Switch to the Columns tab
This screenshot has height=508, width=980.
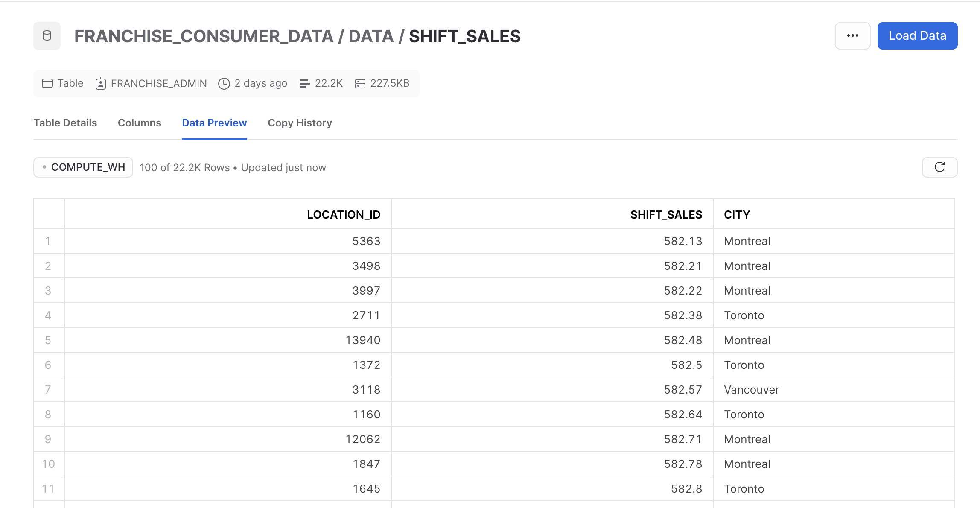point(140,123)
